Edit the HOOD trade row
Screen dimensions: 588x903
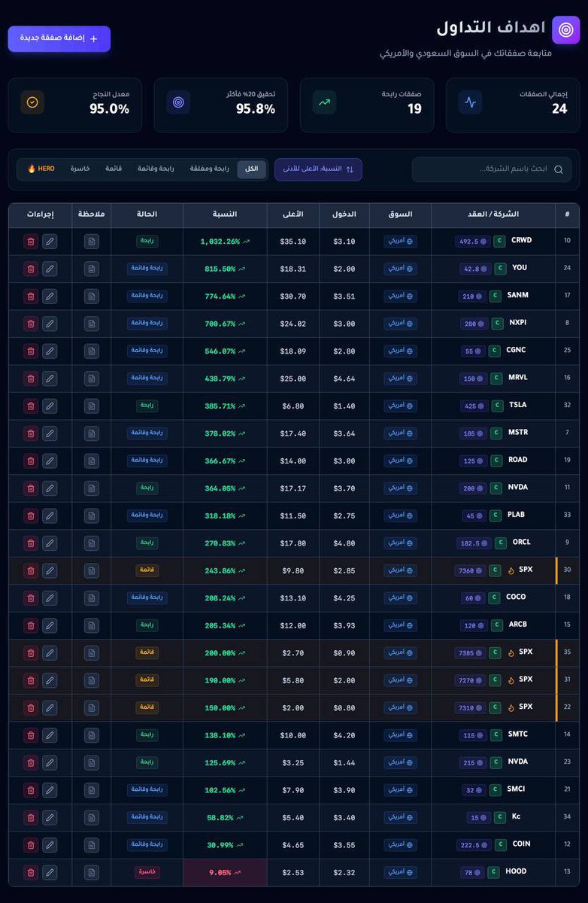point(50,873)
